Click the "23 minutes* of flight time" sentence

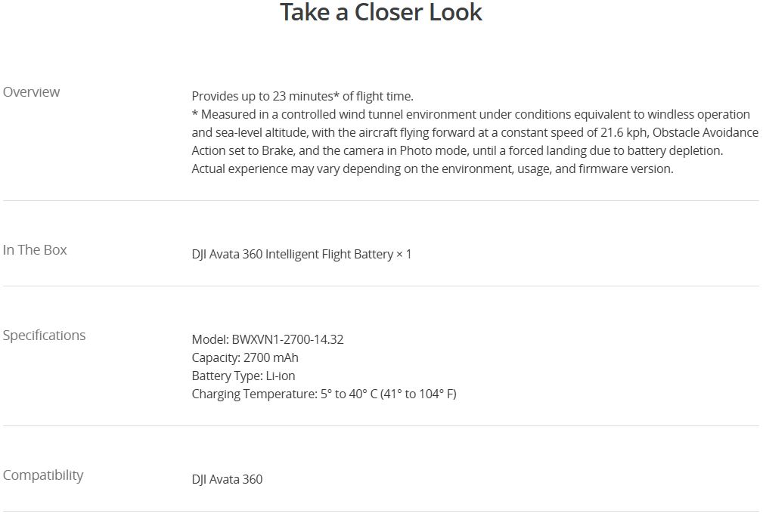302,96
